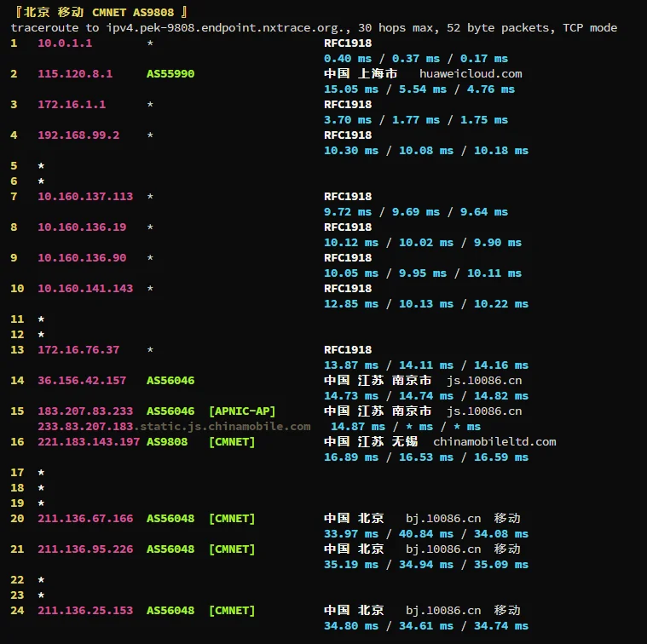Image resolution: width=647 pixels, height=644 pixels.
Task: Click latency value 3.70 ms on hop 3
Action: tap(348, 120)
